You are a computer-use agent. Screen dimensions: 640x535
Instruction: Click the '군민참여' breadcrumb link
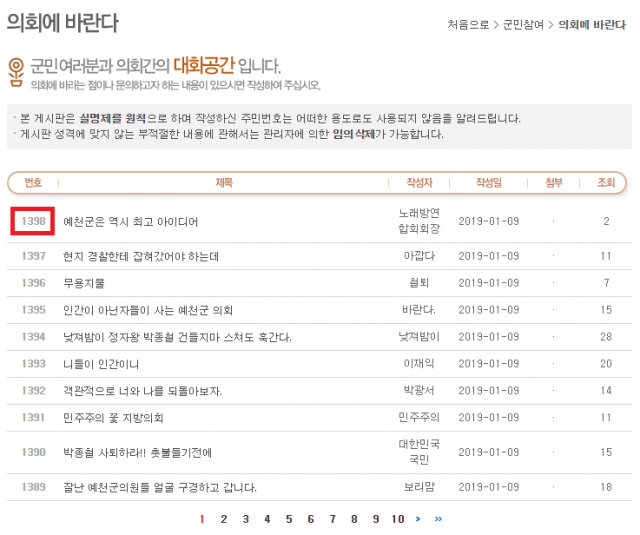point(523,25)
